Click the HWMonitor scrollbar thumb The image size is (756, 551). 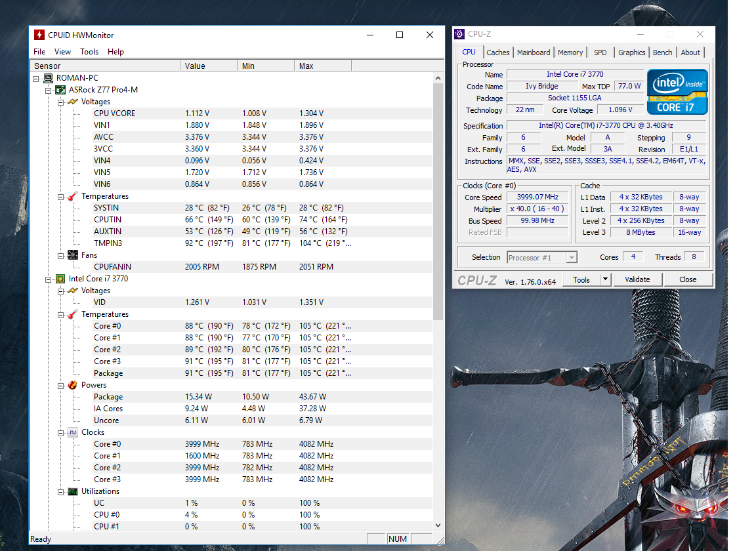438,201
